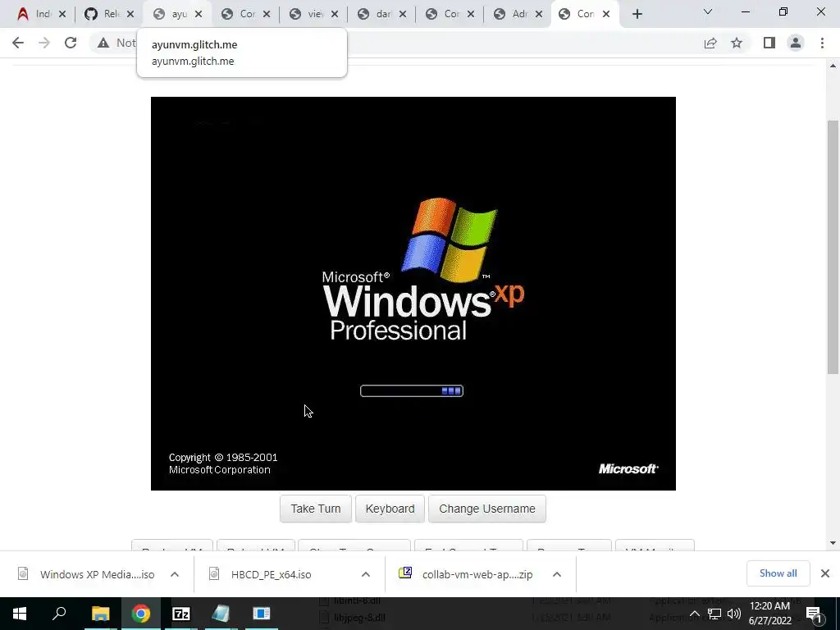Click the Change Username button

coord(487,509)
